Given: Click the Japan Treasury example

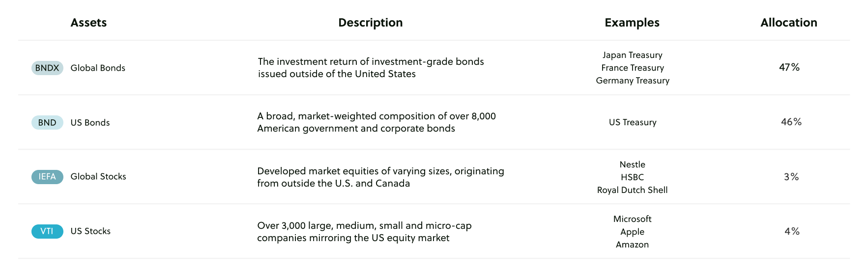Looking at the screenshot, I should [x=632, y=55].
